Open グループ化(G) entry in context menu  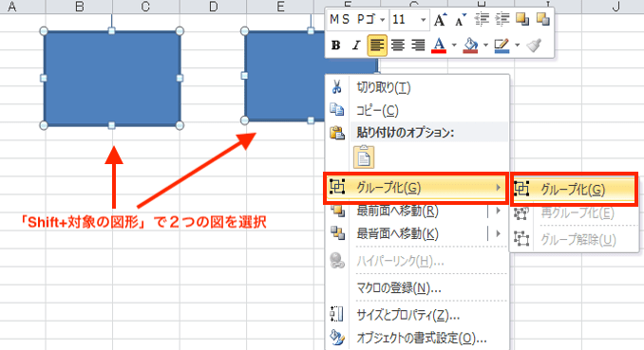(x=416, y=188)
